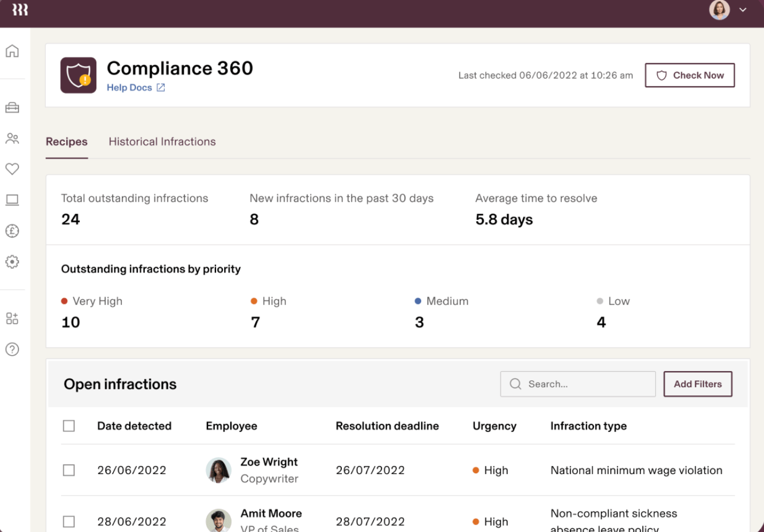Open the People section in the sidebar
Viewport: 764px width, 532px height.
pyautogui.click(x=12, y=138)
